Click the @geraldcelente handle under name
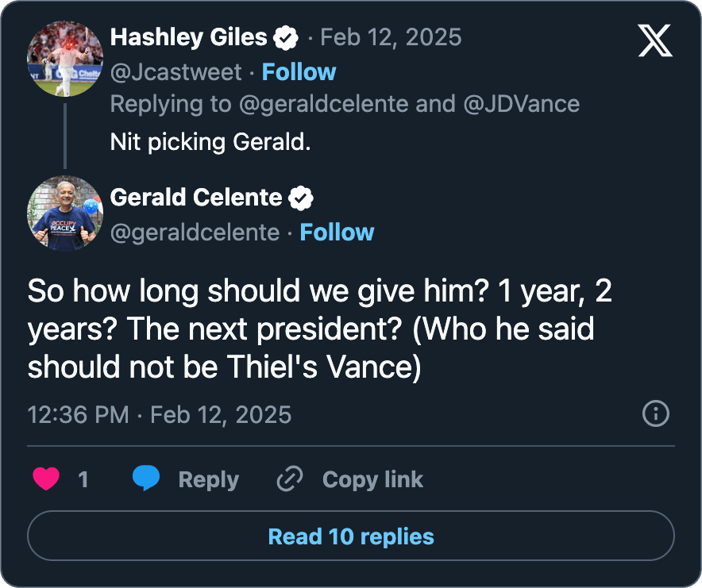The image size is (702, 588). (x=195, y=233)
